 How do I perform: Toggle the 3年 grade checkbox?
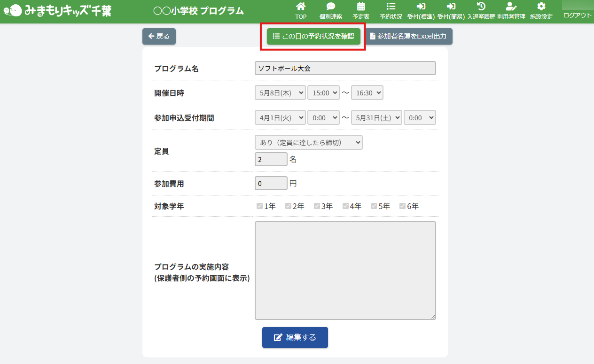tap(317, 206)
